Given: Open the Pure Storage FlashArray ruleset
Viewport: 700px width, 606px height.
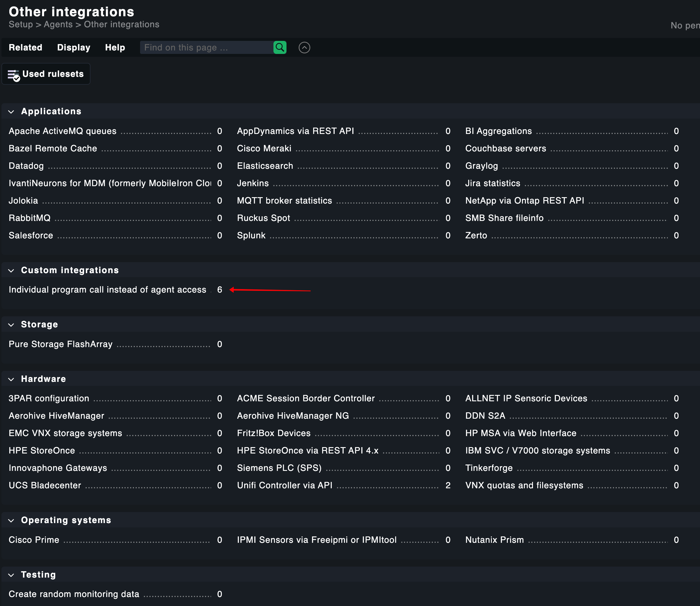Looking at the screenshot, I should (61, 344).
